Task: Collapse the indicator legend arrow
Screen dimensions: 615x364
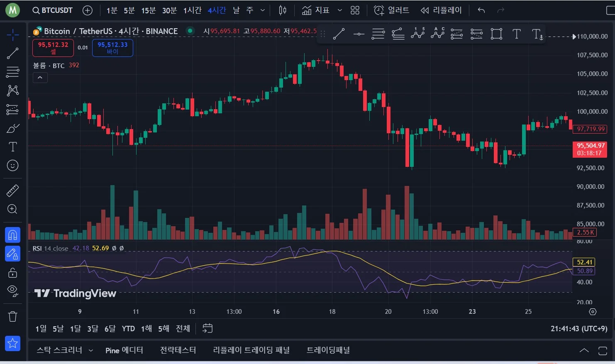Action: (40, 78)
